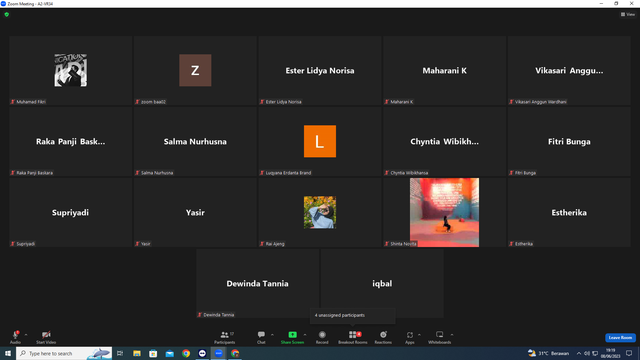Open Mail app from the taskbar
Screen dimensions: 640x360
(169, 353)
